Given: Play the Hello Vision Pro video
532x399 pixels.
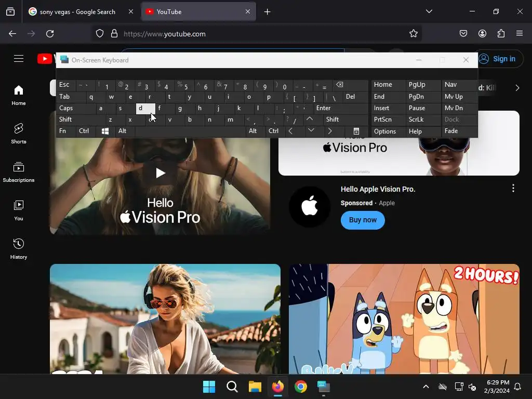Looking at the screenshot, I should [160, 173].
